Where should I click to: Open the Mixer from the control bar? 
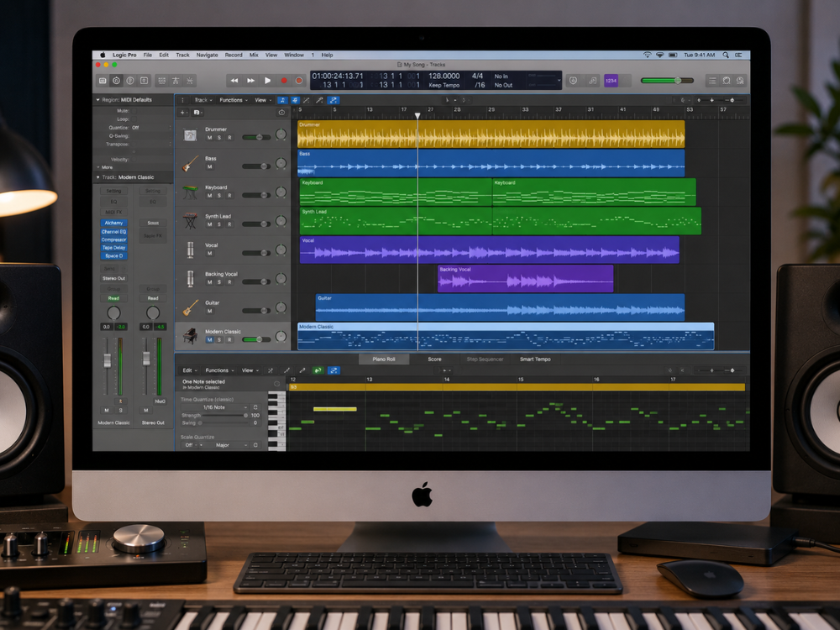pyautogui.click(x=176, y=81)
